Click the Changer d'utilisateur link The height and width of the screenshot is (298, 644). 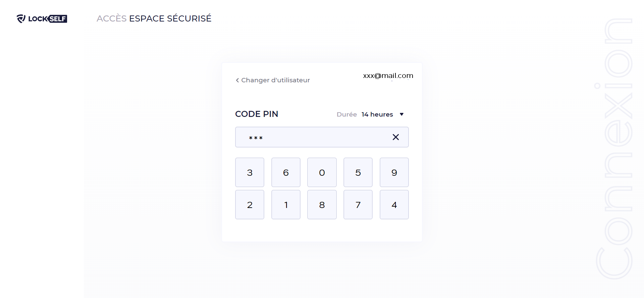coord(275,80)
